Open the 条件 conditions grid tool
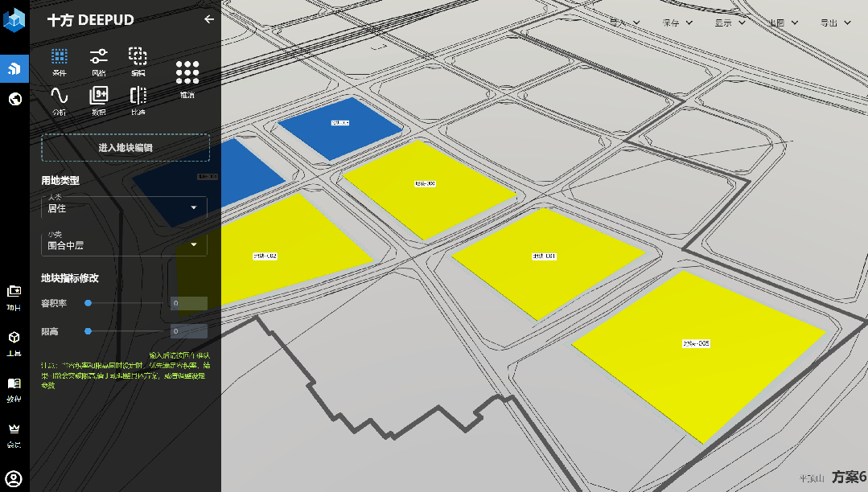This screenshot has width=868, height=492. [x=60, y=61]
